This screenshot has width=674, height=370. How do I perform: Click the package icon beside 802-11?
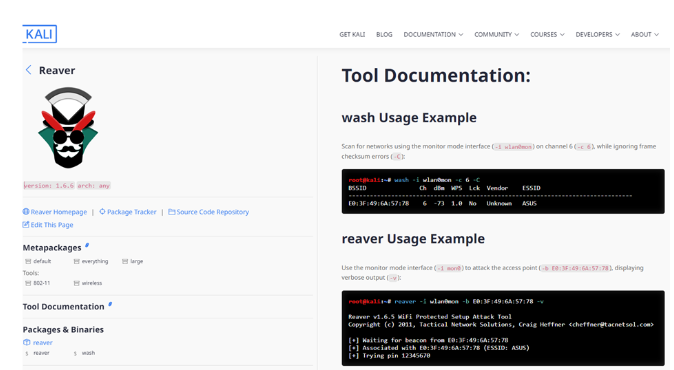pos(28,283)
